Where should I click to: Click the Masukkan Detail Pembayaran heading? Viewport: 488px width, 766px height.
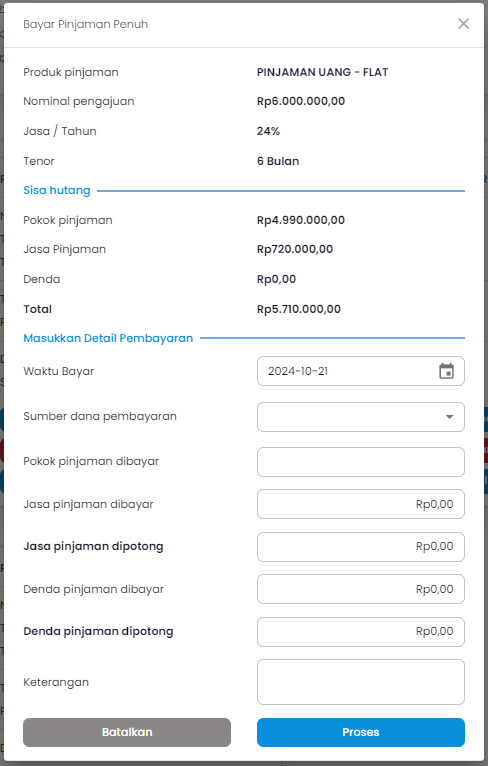click(x=108, y=338)
